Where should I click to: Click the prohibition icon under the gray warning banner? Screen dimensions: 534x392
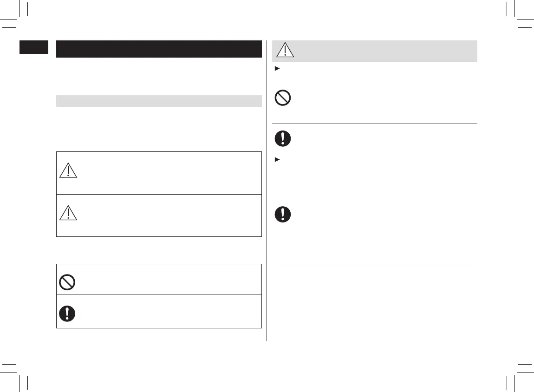pos(283,99)
